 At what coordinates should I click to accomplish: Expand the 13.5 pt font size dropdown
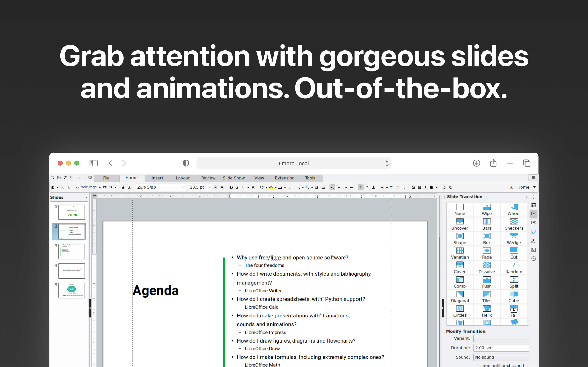[209, 187]
